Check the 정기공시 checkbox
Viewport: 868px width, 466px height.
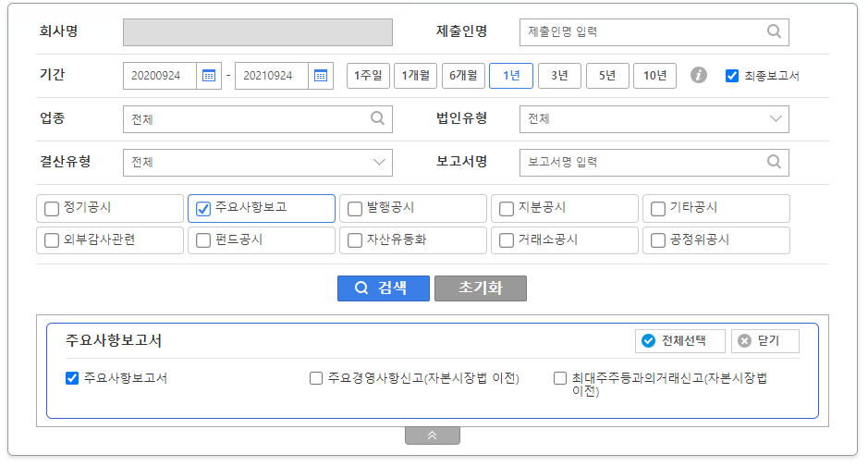click(52, 209)
